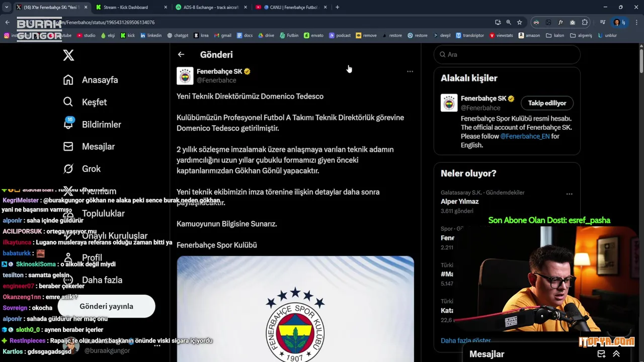Open the post's three-dot more menu
The height and width of the screenshot is (362, 644).
[x=410, y=71]
